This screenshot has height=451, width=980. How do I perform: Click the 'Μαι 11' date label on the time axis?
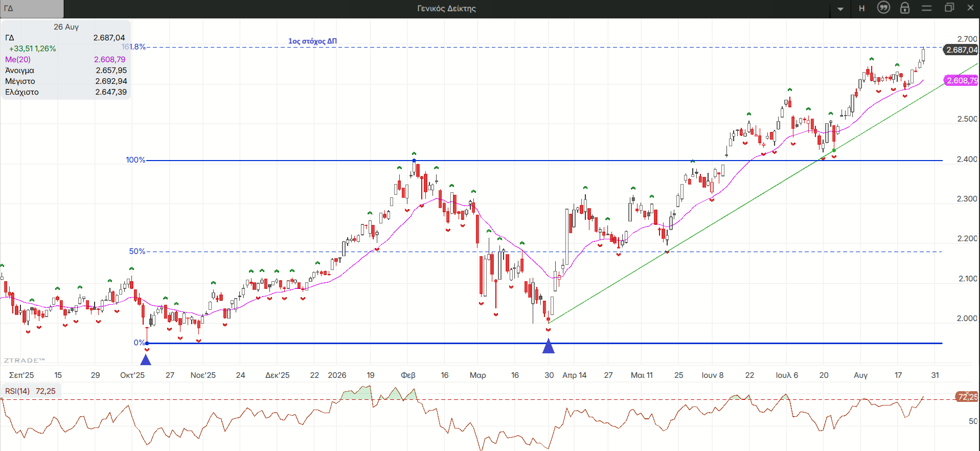pyautogui.click(x=642, y=375)
